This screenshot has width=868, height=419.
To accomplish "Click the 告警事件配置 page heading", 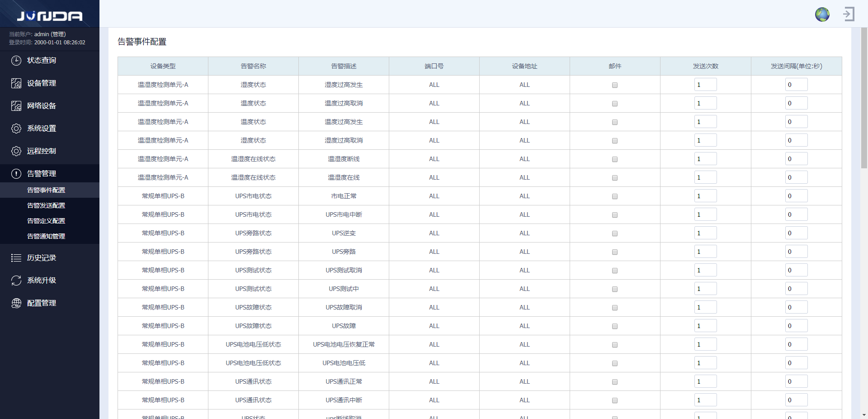I will coord(142,42).
